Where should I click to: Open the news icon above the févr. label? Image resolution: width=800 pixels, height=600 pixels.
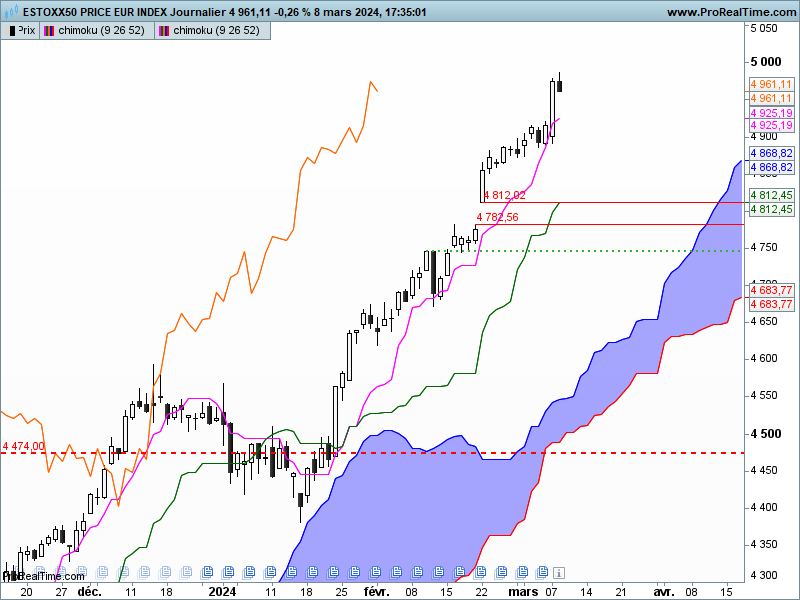(x=376, y=571)
